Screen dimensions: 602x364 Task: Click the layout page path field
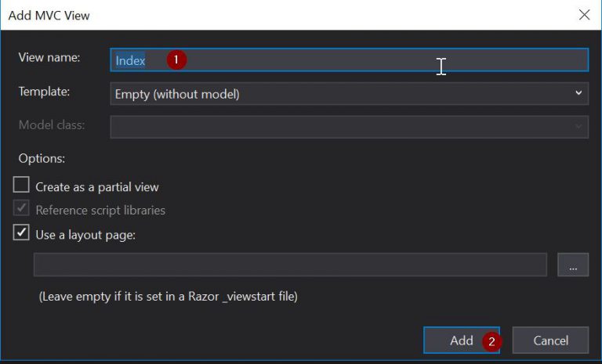pyautogui.click(x=290, y=265)
